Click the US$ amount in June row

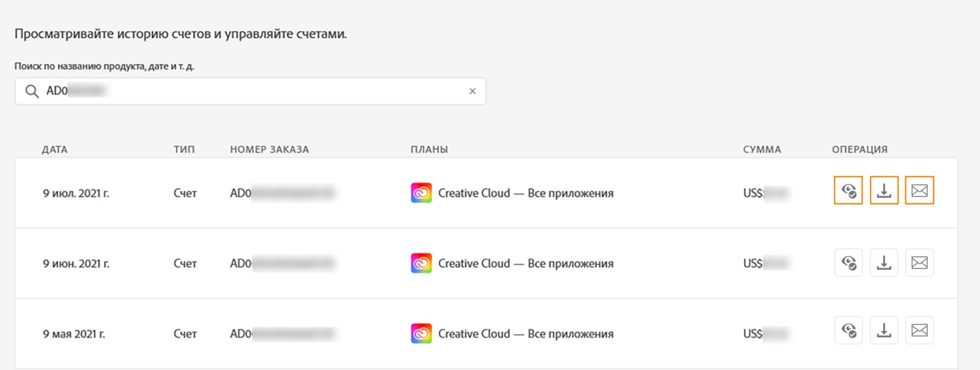(x=766, y=264)
